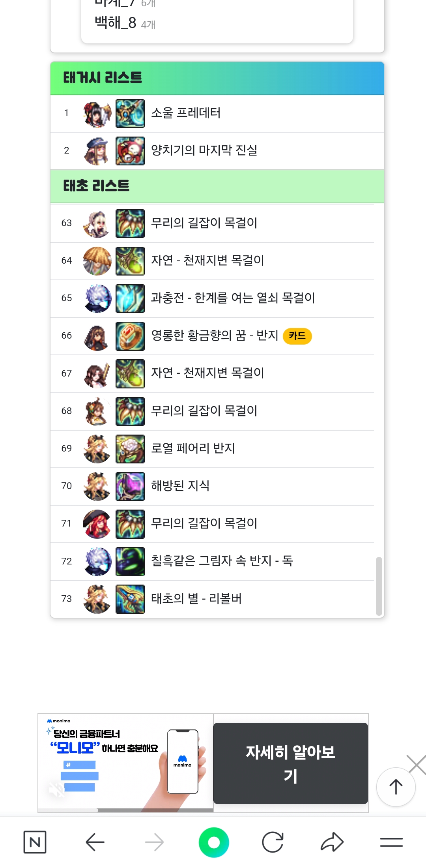Tap the 카드 badge on row 66
Viewport: 426px width, 868px height.
297,336
